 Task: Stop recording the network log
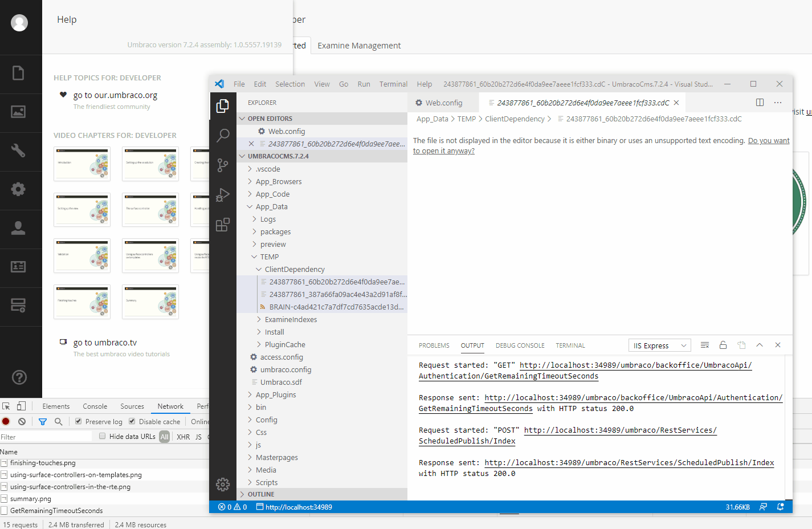[6, 422]
